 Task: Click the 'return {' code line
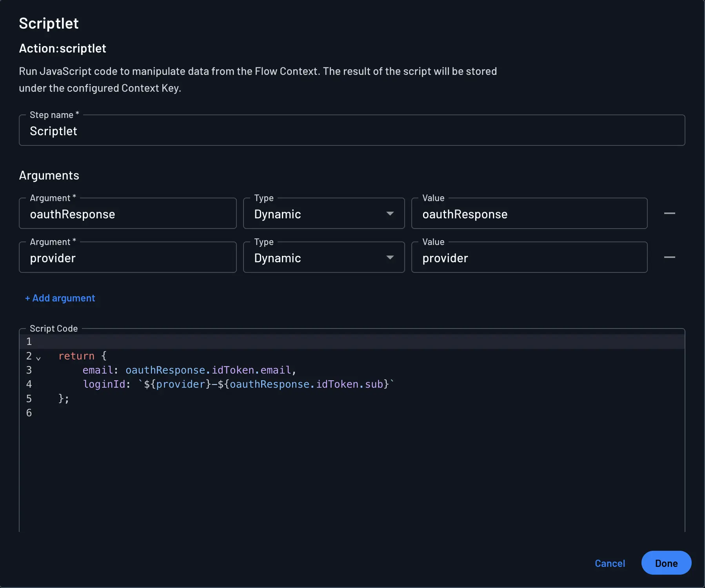82,356
